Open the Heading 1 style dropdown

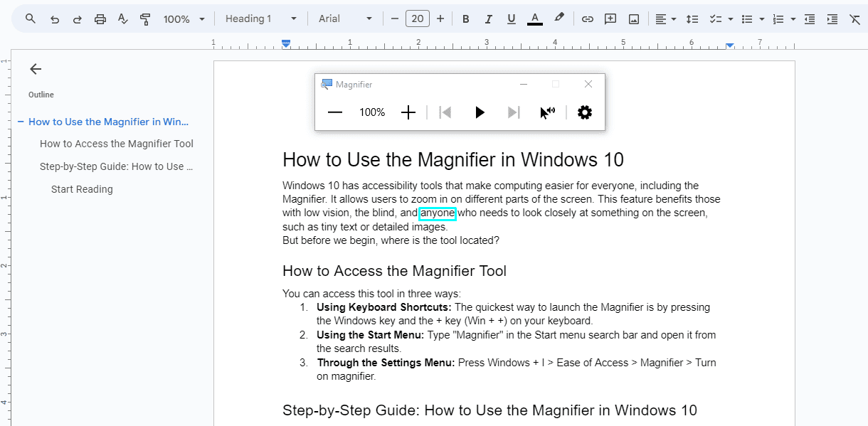[x=261, y=19]
